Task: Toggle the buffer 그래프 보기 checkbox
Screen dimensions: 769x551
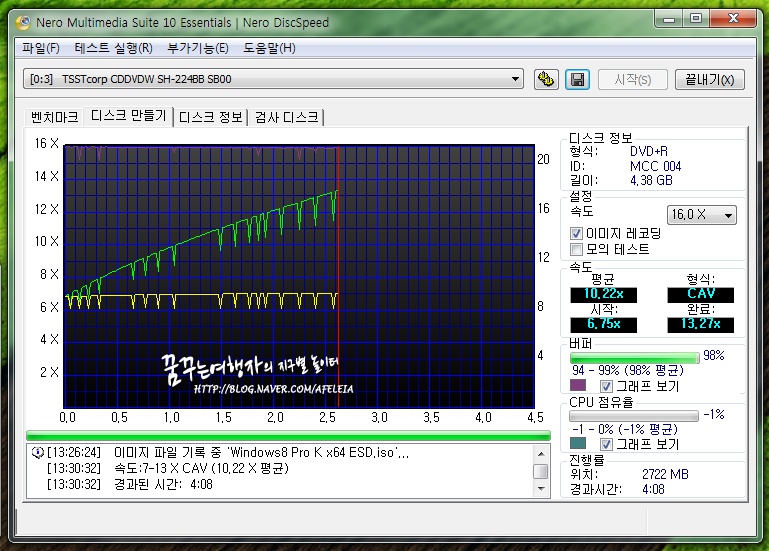Action: click(606, 386)
